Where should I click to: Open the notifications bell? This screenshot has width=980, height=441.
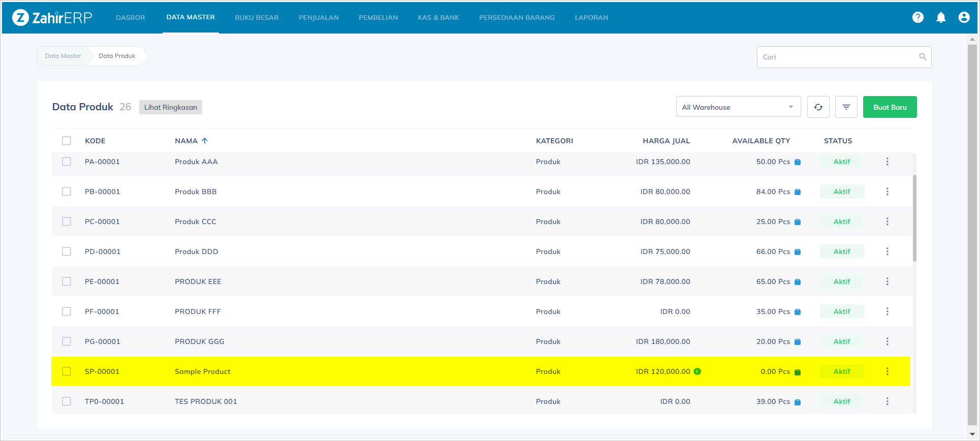941,17
